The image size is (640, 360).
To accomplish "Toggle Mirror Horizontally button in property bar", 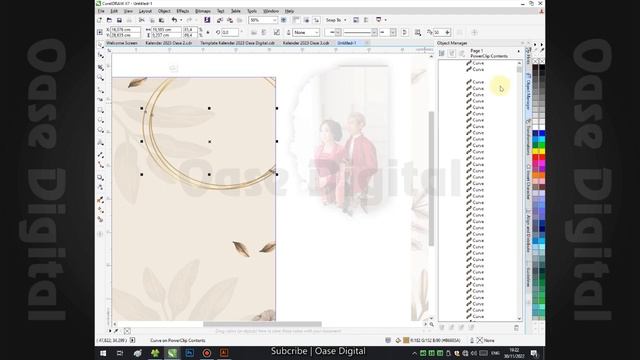I will 254,32.
